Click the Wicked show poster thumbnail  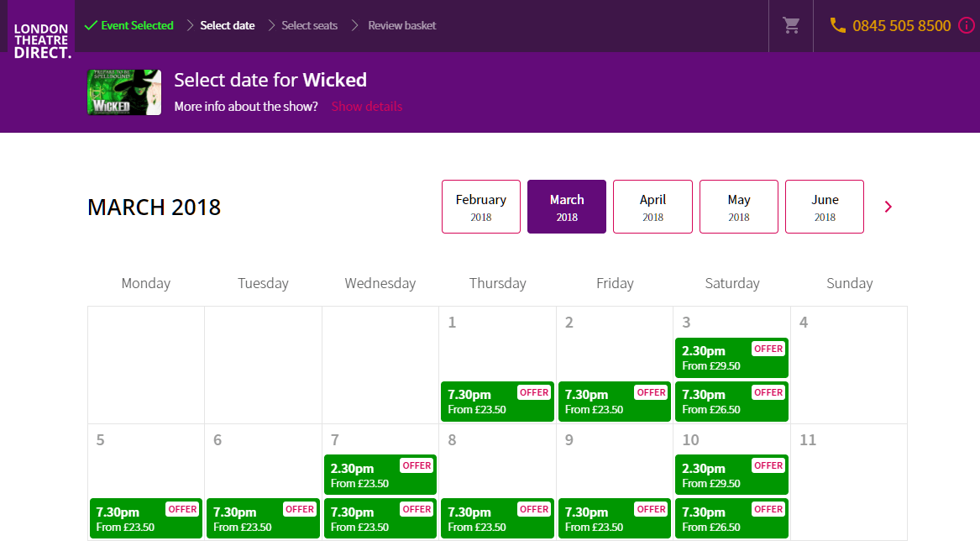point(124,92)
